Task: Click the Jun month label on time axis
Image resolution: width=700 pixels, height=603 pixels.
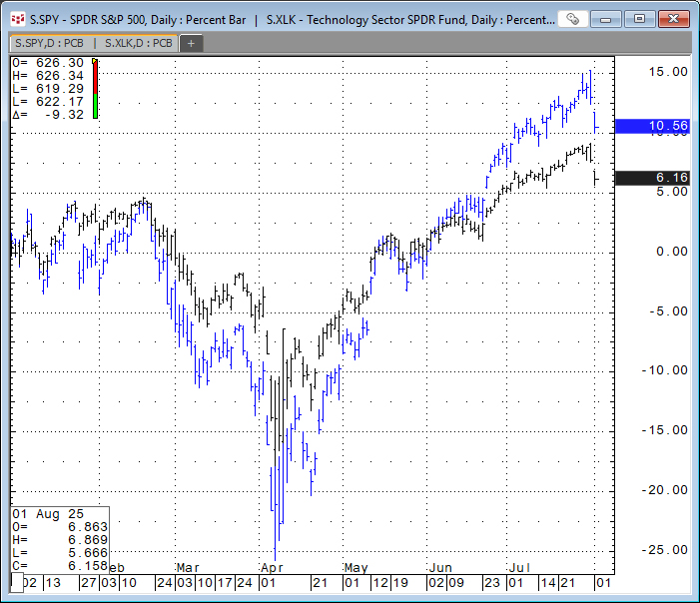Action: (440, 568)
